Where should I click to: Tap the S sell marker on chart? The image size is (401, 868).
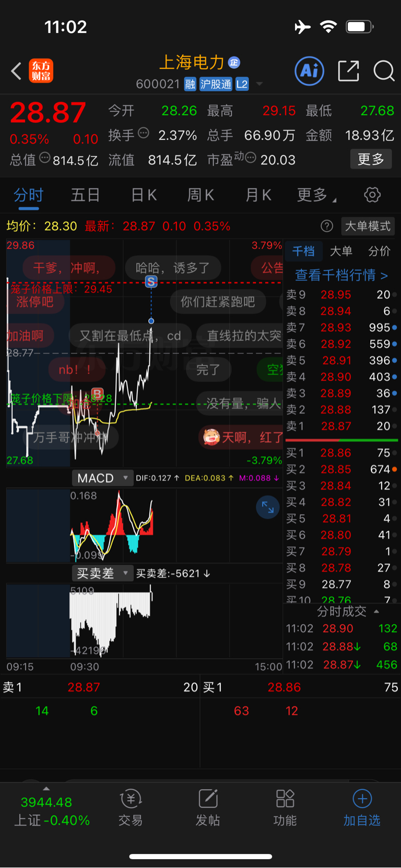click(151, 282)
